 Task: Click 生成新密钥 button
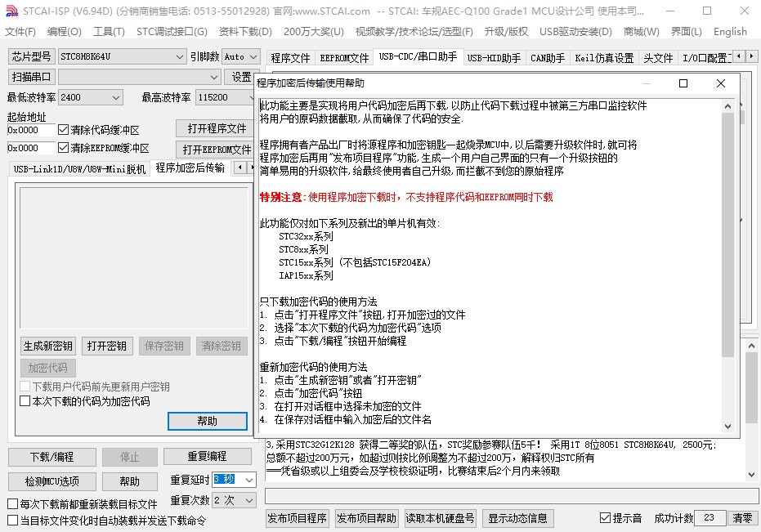point(47,346)
